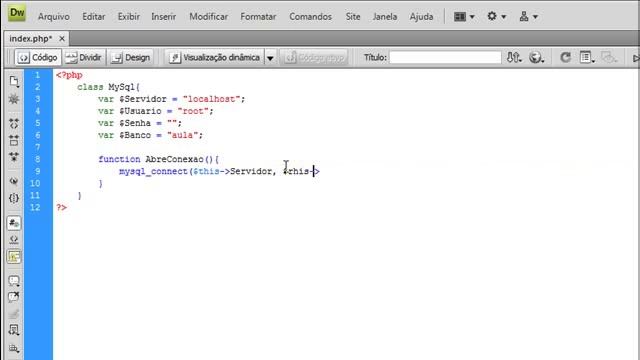Screen dimensions: 640x360
Task: Open the Editar menu
Action: point(93,17)
